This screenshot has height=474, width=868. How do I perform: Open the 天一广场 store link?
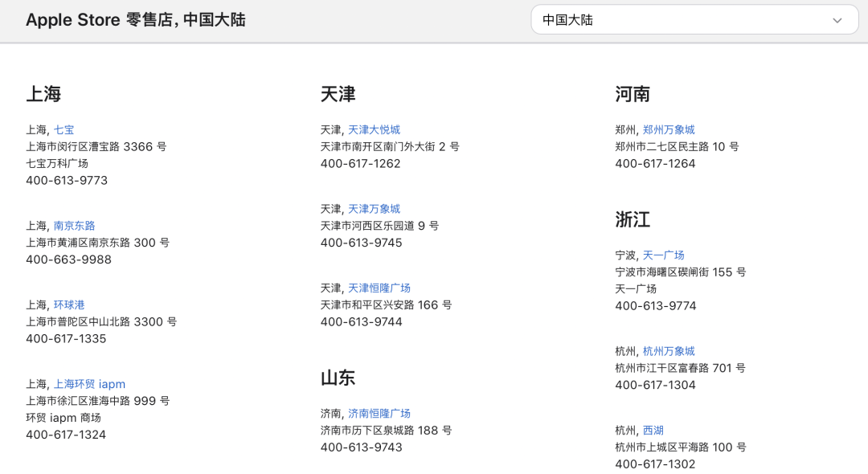click(664, 255)
